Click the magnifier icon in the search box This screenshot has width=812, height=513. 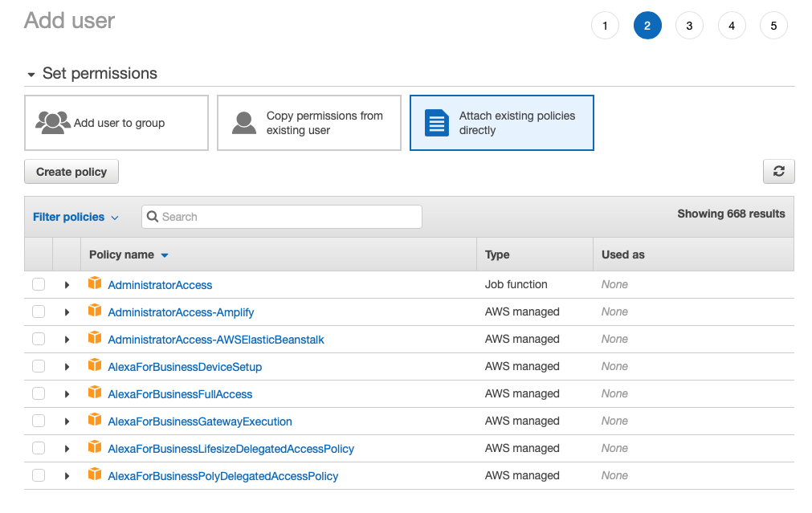[x=153, y=216]
